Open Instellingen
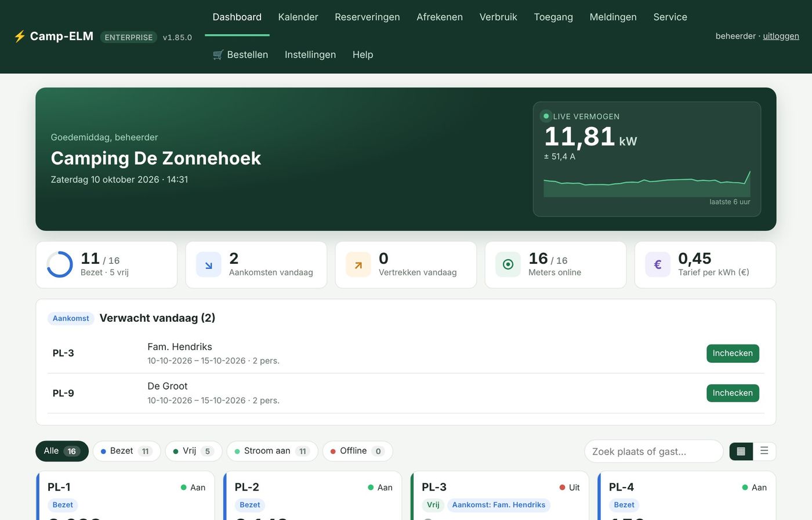The width and height of the screenshot is (812, 520). click(310, 54)
